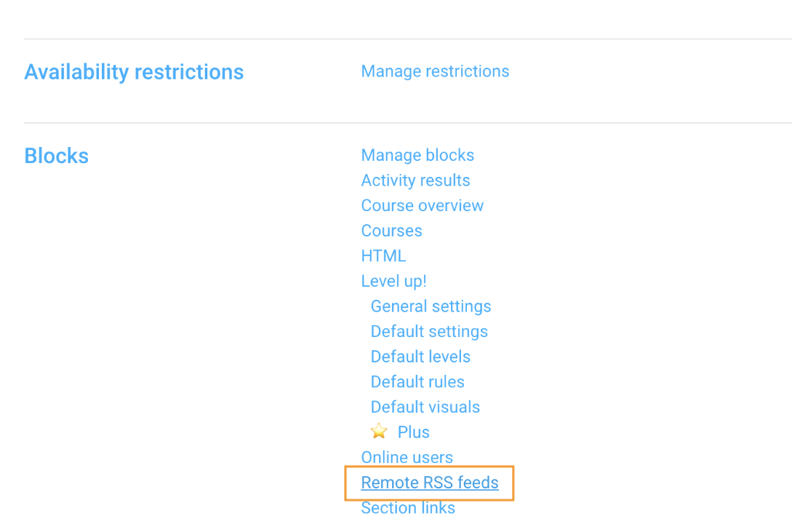
Task: Open Manage restrictions
Action: point(435,71)
